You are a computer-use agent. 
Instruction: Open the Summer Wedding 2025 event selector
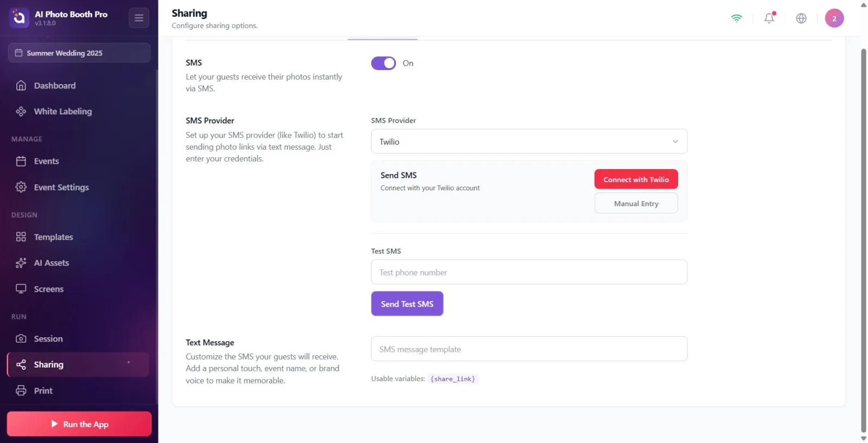[79, 53]
